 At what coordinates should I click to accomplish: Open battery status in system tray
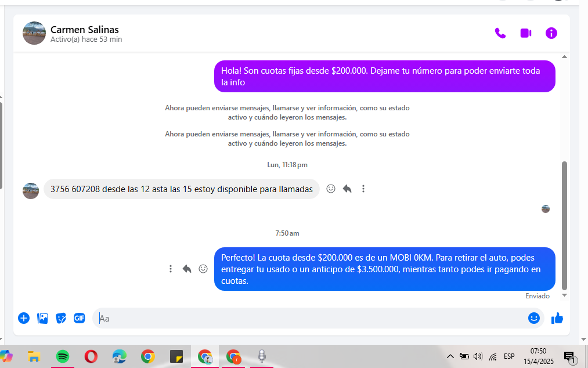(x=464, y=356)
